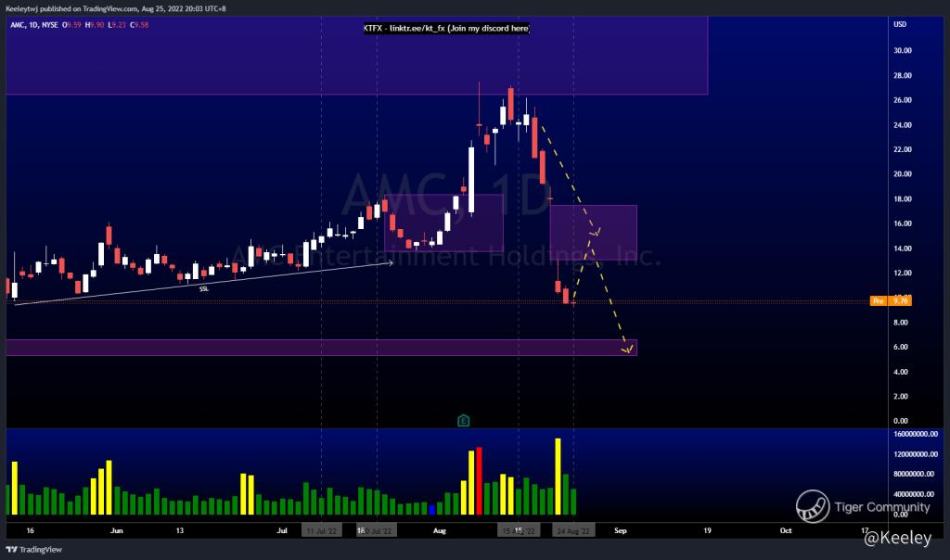Image resolution: width=950 pixels, height=560 pixels.
Task: Click the SSL label on the trendline
Action: tap(204, 289)
